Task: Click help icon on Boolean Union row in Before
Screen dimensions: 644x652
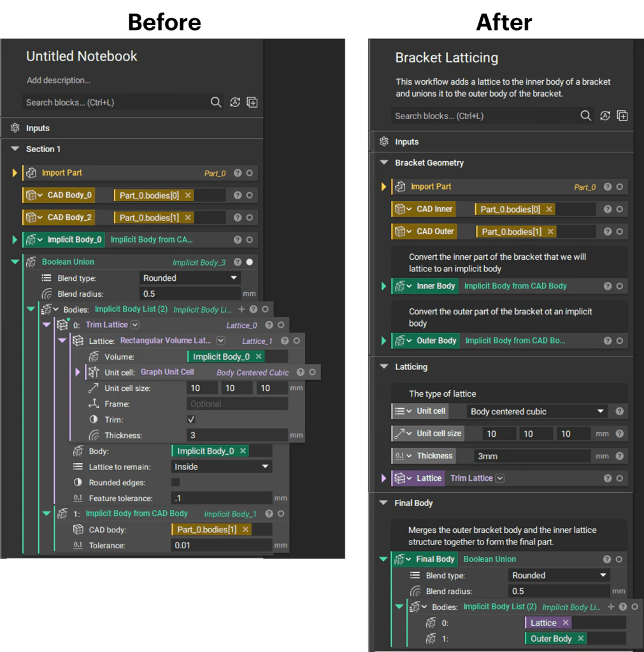Action: (238, 262)
